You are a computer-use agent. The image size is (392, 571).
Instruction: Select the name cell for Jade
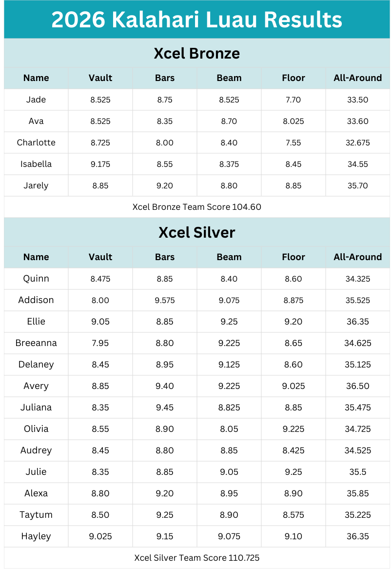(36, 100)
